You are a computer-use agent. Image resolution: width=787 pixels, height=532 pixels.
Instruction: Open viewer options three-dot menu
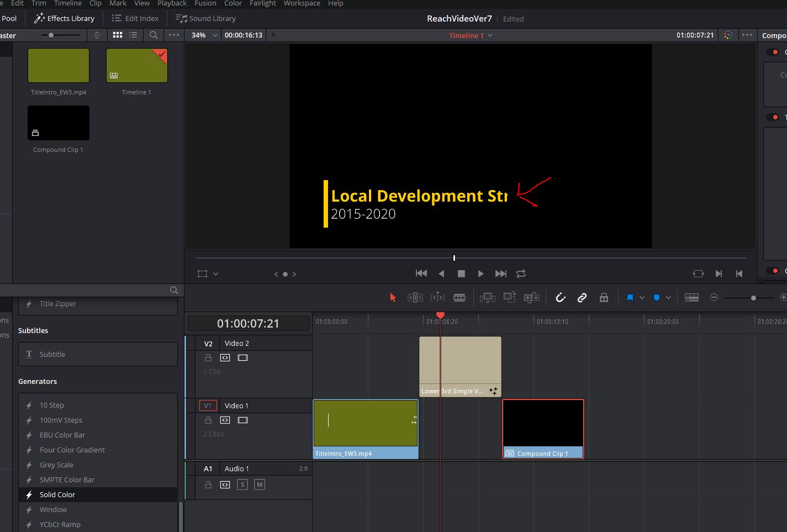(747, 35)
